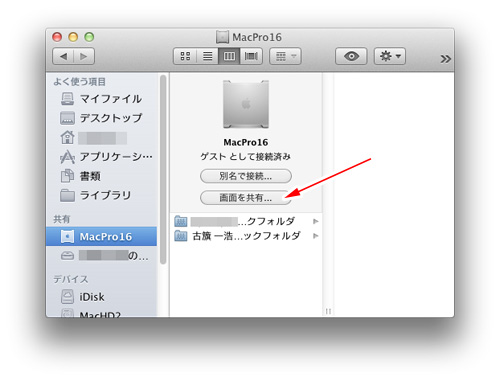This screenshot has width=500, height=381.
Task: Open デスクトップ in the sidebar
Action: 102,118
